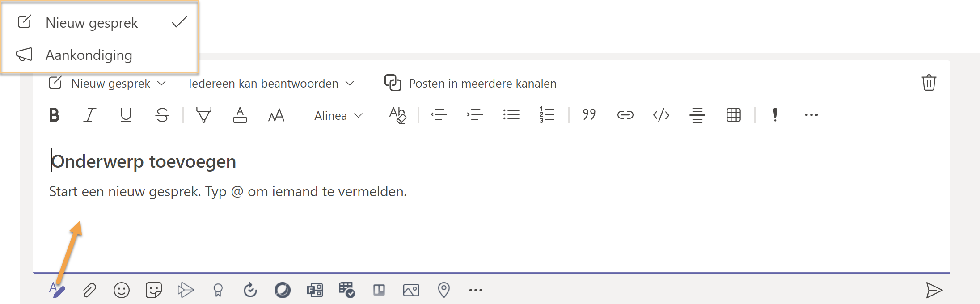The width and height of the screenshot is (980, 304).
Task: Open text highlight color picker
Action: pyautogui.click(x=204, y=115)
